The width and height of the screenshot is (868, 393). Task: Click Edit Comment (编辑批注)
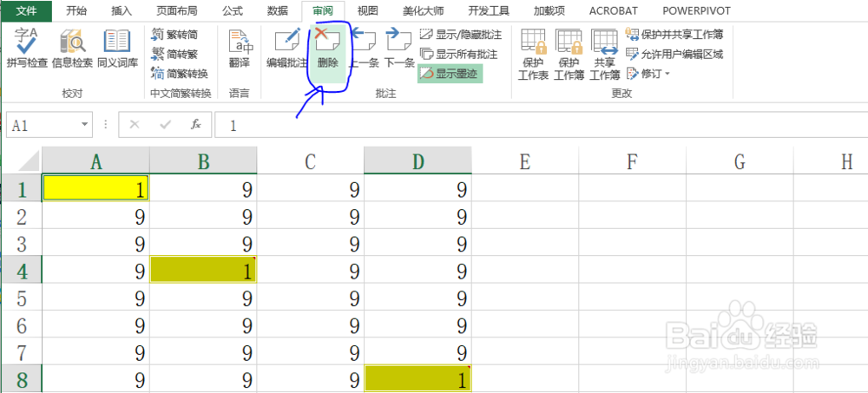click(x=286, y=49)
